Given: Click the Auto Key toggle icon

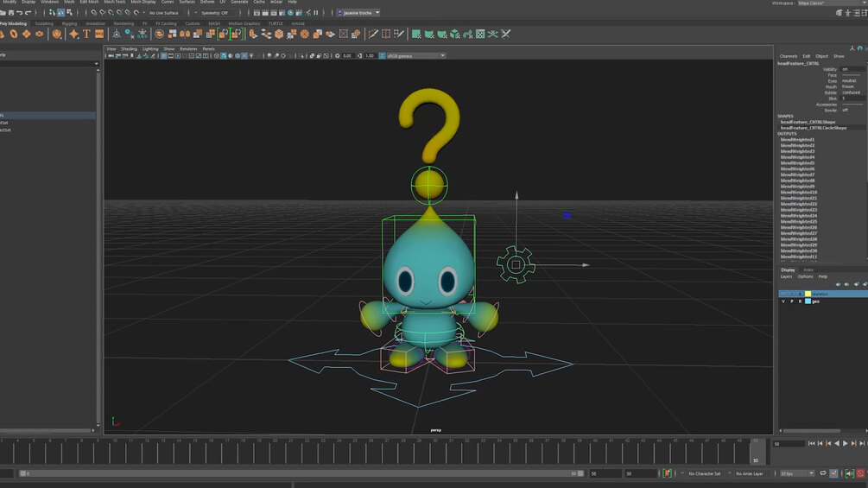Looking at the screenshot, I should 859,473.
